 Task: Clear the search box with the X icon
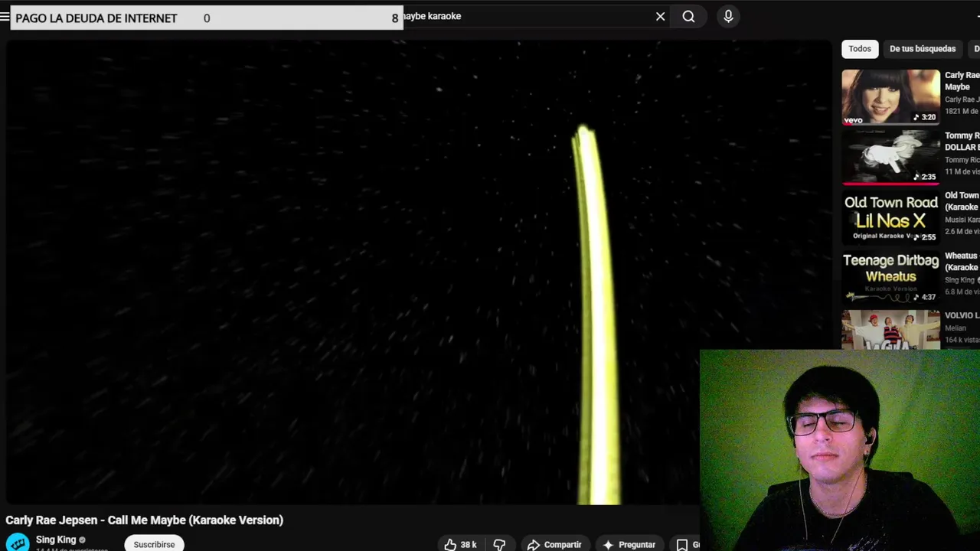[x=660, y=16]
